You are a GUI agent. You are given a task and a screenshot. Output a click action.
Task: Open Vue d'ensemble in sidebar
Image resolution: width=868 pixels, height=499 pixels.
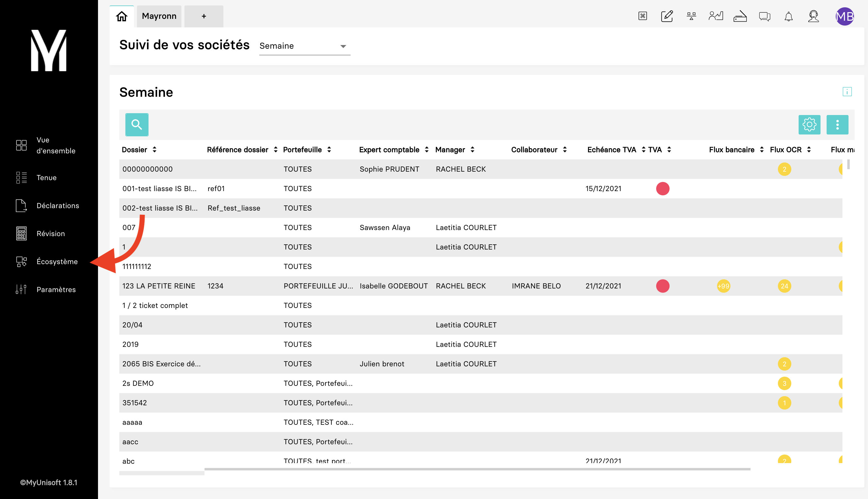(x=49, y=145)
